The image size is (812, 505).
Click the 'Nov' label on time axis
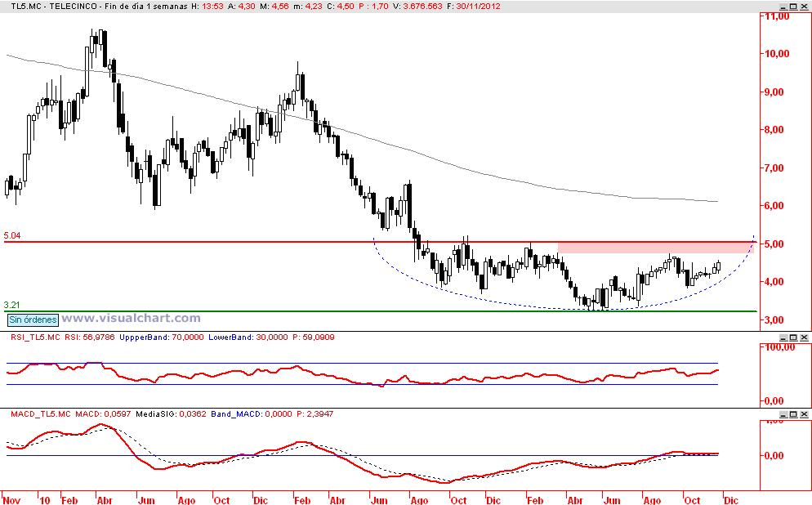point(12,500)
